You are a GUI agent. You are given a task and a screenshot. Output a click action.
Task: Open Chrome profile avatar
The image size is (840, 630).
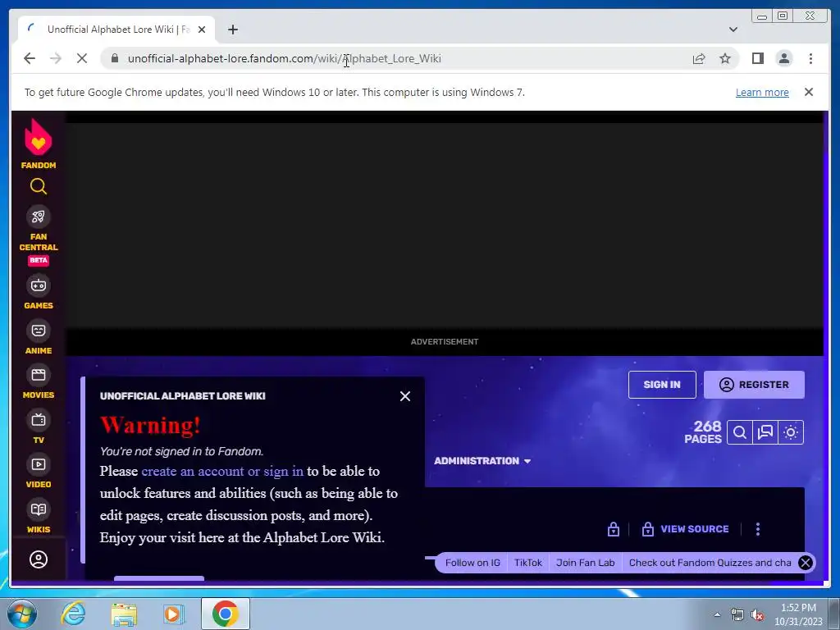click(784, 58)
